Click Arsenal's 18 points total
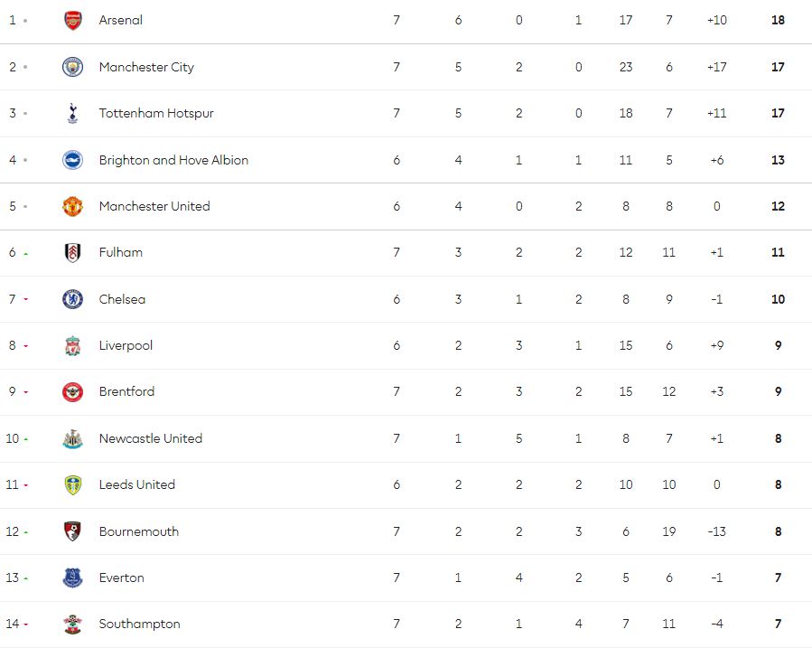This screenshot has height=648, width=812. point(778,20)
